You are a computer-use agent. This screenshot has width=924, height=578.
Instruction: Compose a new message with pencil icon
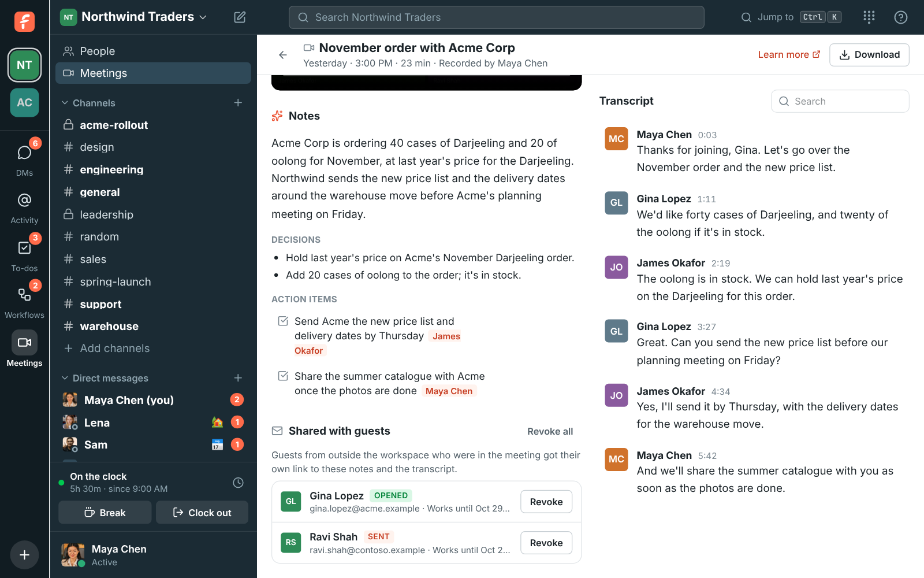coord(240,17)
